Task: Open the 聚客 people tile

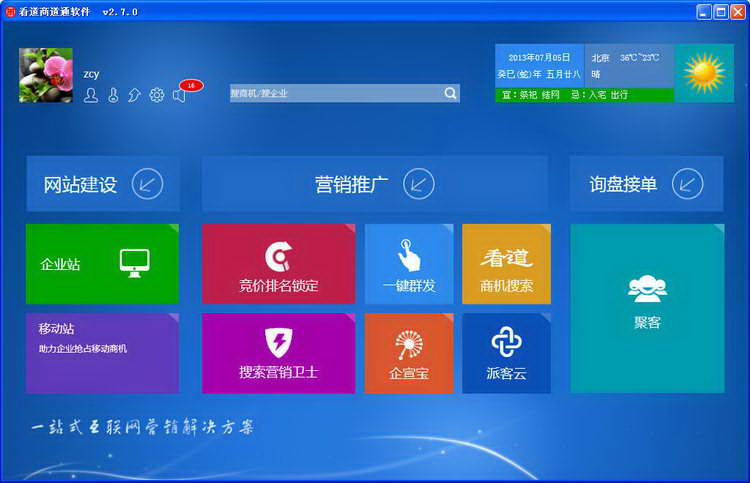Action: [x=647, y=308]
